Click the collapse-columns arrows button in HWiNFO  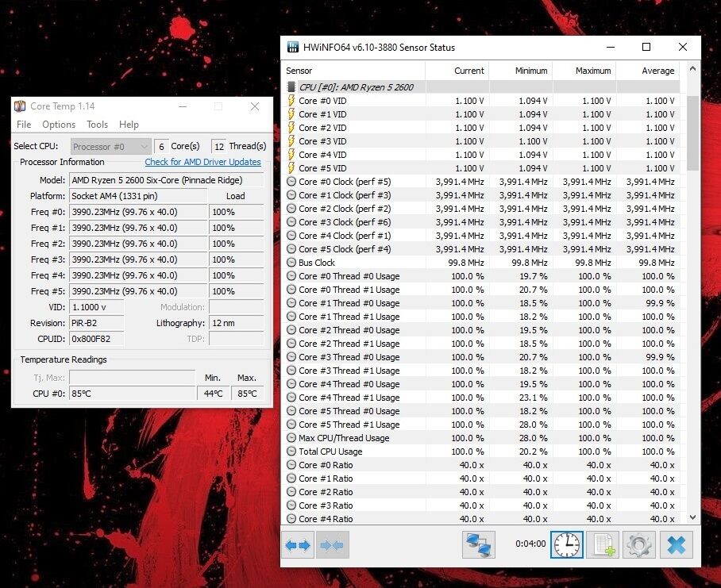pyautogui.click(x=332, y=545)
